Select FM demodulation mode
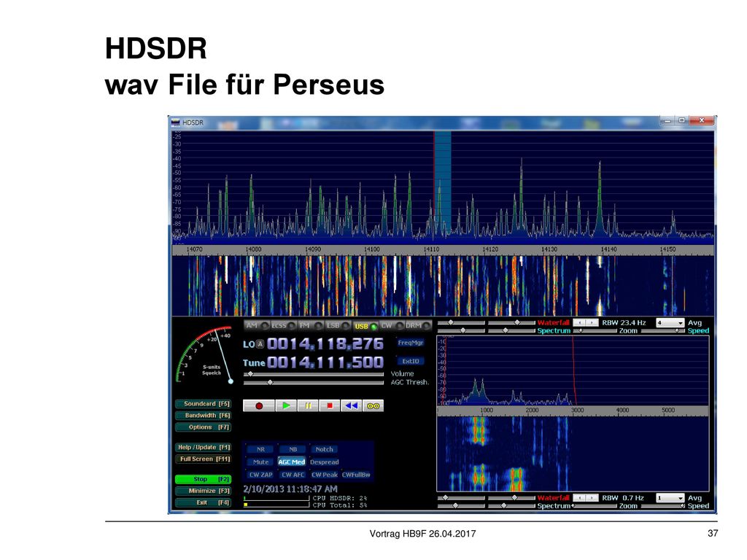 click(x=311, y=326)
